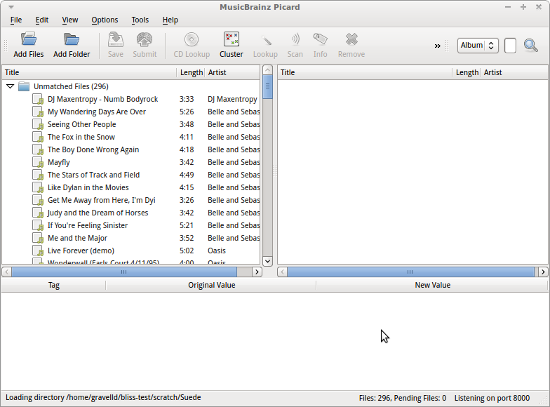Viewport: 550px width, 407px height.
Task: Collapse the Unmatched Files tree node
Action: point(10,86)
